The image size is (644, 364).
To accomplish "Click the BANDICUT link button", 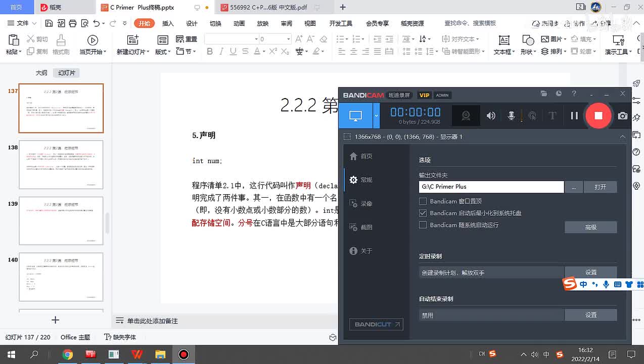I will click(x=376, y=324).
